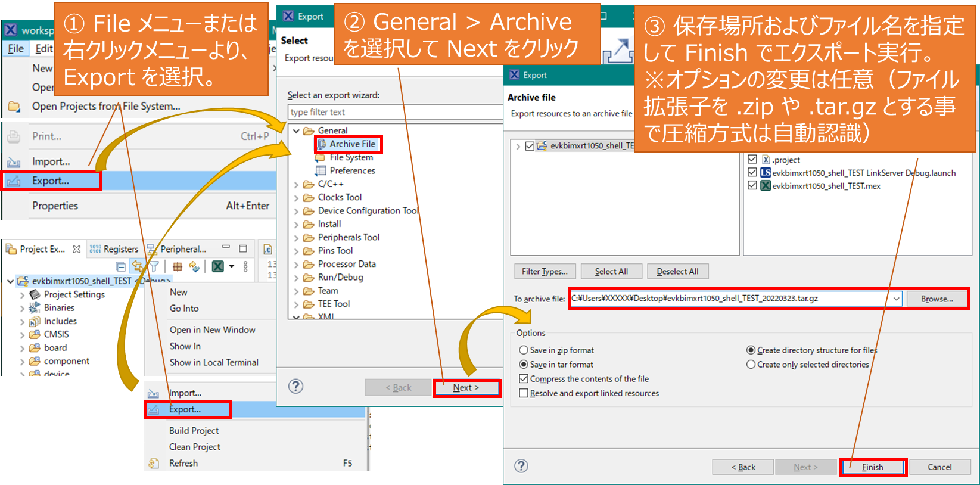Viewport: 980px width, 485px height.
Task: Open the archive file path dropdown
Action: tap(896, 299)
